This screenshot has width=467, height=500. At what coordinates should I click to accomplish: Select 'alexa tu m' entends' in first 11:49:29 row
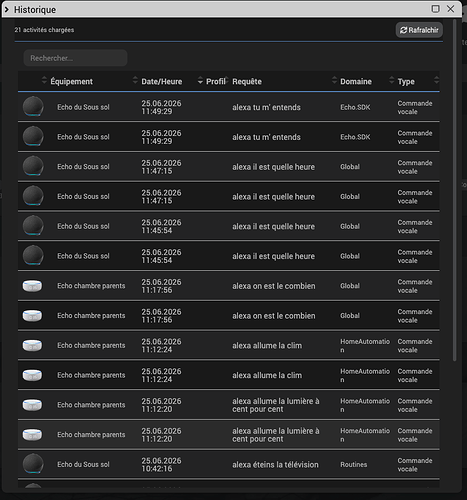coord(266,107)
